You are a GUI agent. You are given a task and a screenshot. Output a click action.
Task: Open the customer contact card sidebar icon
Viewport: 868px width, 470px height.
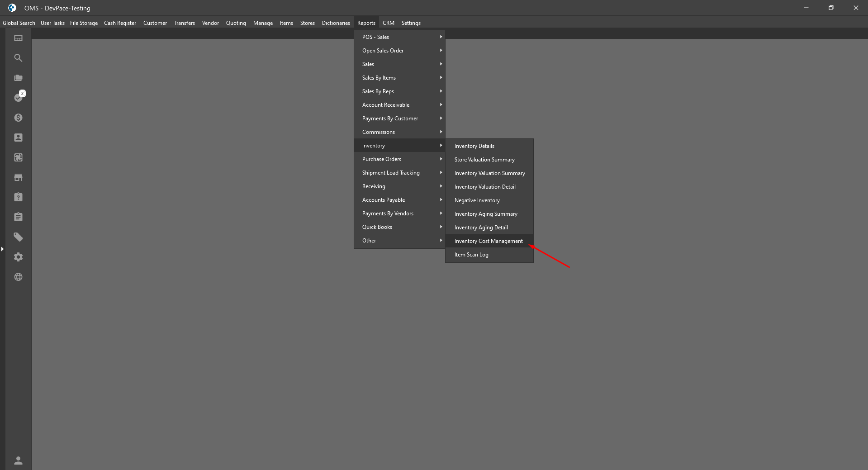[18, 138]
